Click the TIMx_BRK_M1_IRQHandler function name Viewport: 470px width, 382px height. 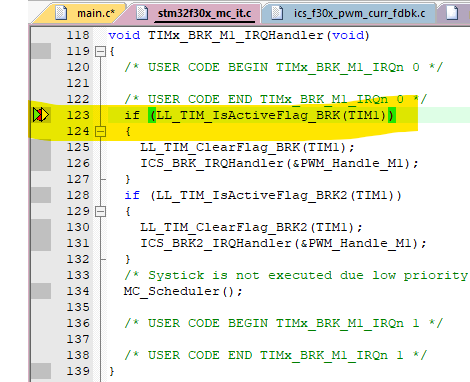click(x=236, y=35)
